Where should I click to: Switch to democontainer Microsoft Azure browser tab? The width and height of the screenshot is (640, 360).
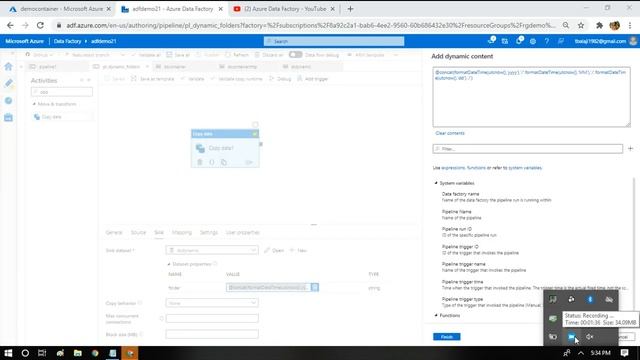pos(60,9)
